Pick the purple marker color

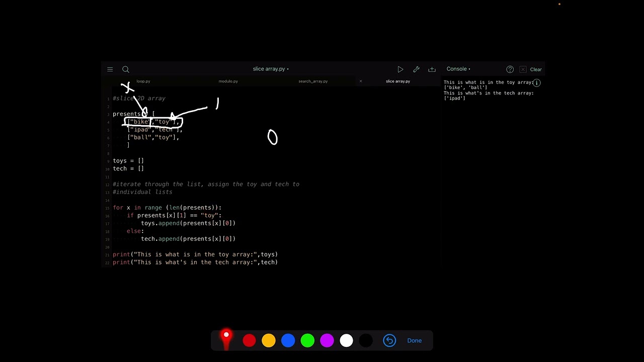coord(327,340)
